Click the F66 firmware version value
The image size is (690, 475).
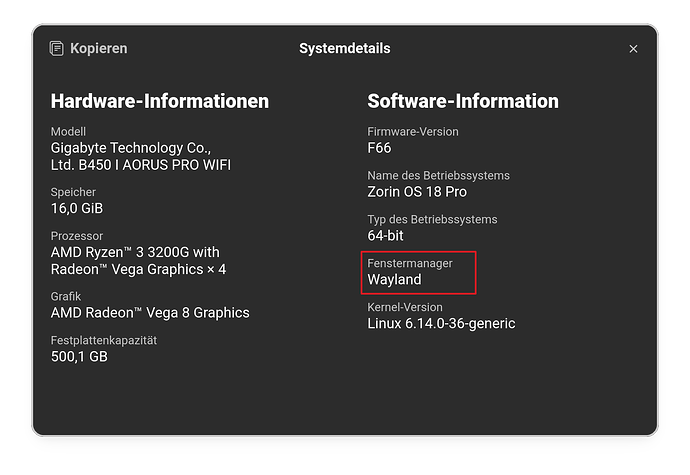pyautogui.click(x=380, y=148)
